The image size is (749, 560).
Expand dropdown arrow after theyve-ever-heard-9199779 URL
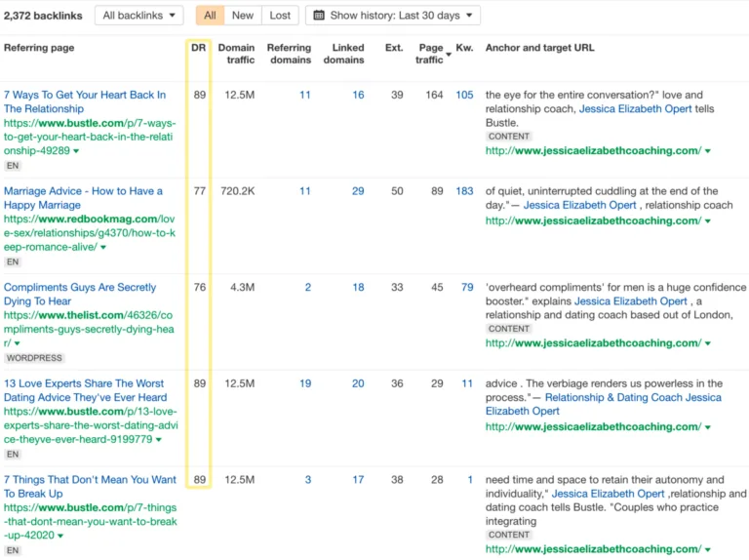159,440
